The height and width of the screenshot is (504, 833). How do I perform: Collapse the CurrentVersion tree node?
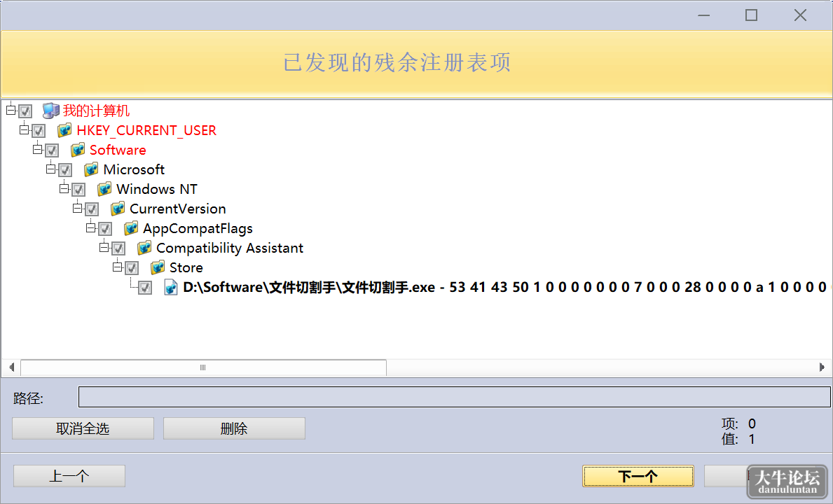pyautogui.click(x=77, y=209)
